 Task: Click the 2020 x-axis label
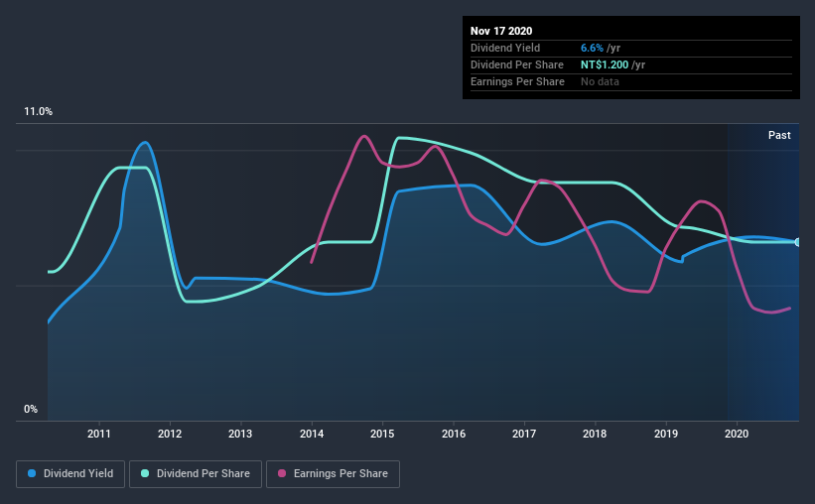coord(737,434)
